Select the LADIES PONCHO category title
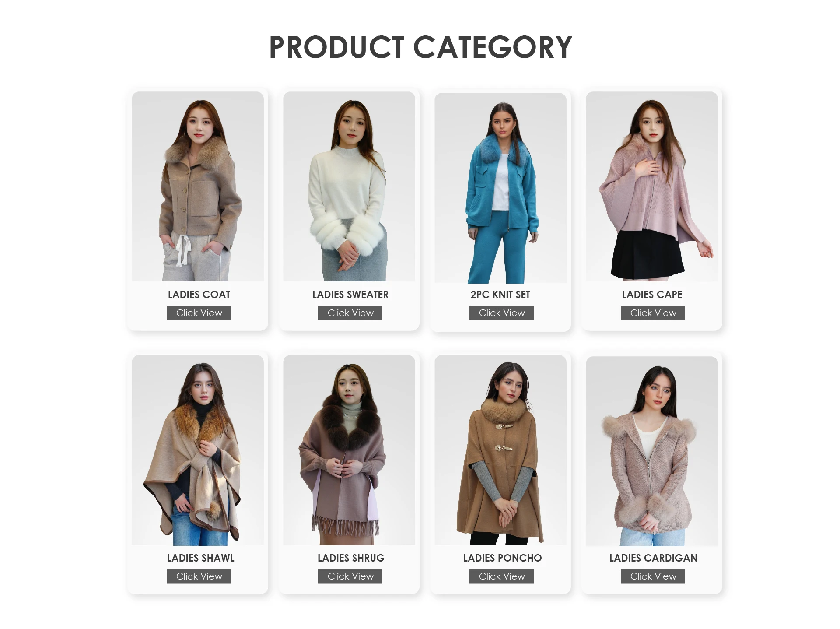Viewport: 840px width, 629px height. pos(502,558)
